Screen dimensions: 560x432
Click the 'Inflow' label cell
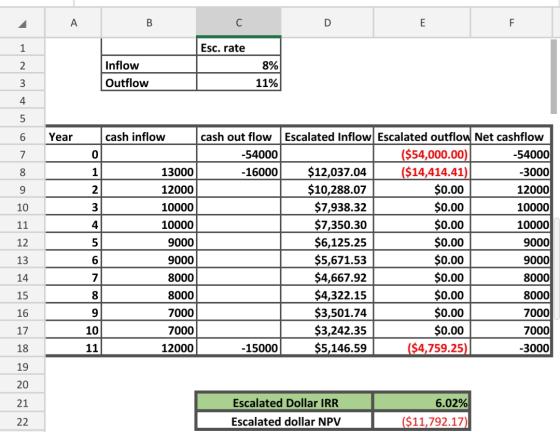149,65
